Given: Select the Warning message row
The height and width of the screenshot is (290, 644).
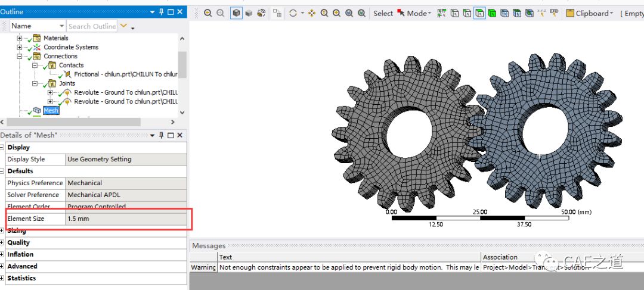Looking at the screenshot, I should (x=417, y=267).
